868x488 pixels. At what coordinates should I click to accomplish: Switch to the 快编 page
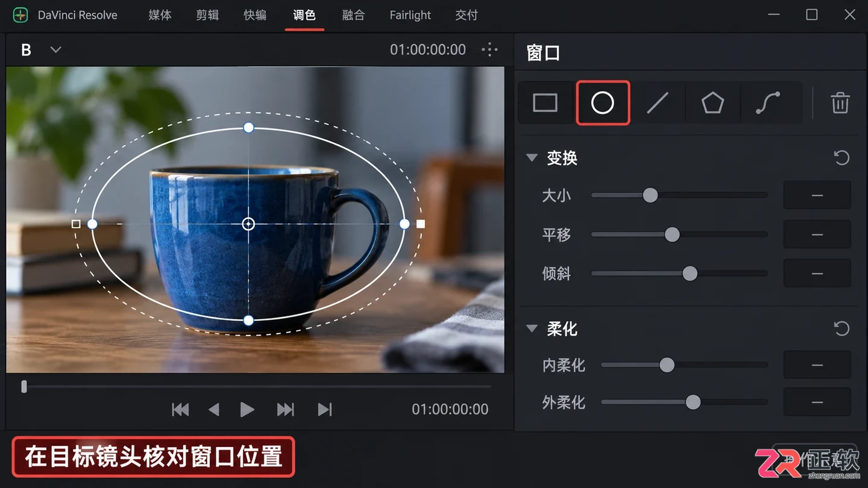click(255, 15)
